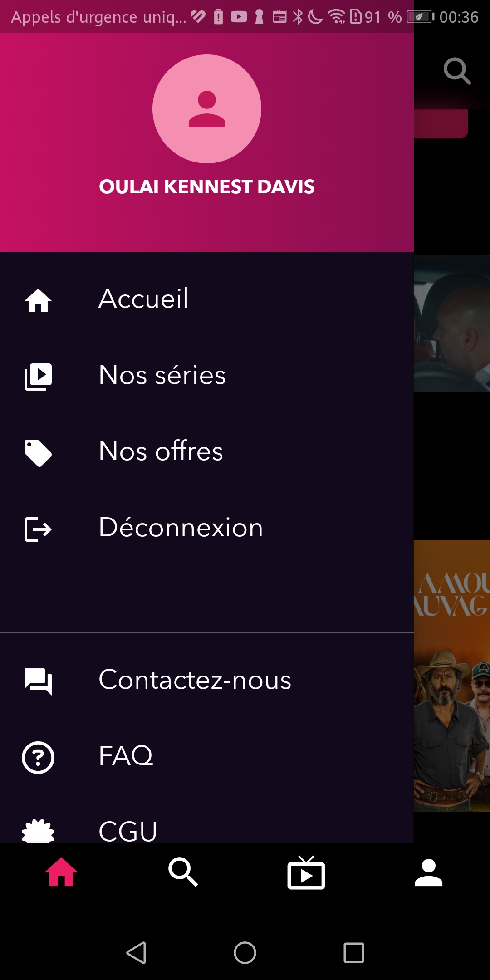Tap the Contactez-nous chat icon
The width and height of the screenshot is (490, 980).
point(38,679)
